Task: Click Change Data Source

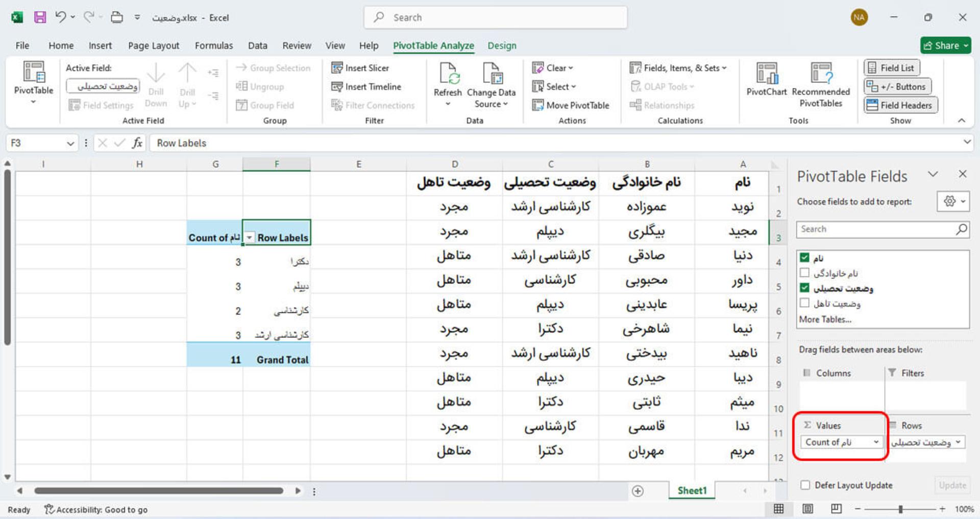Action: pyautogui.click(x=491, y=85)
